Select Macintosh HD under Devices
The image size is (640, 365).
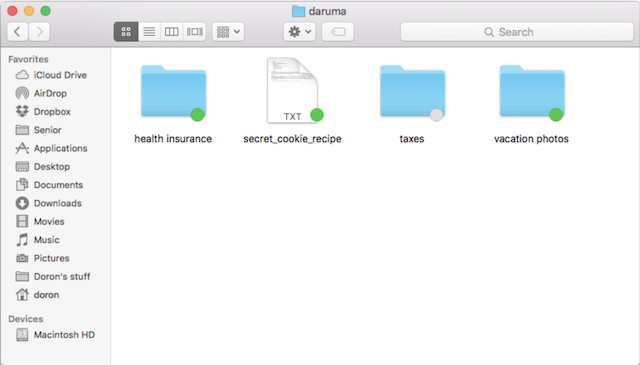(x=55, y=335)
